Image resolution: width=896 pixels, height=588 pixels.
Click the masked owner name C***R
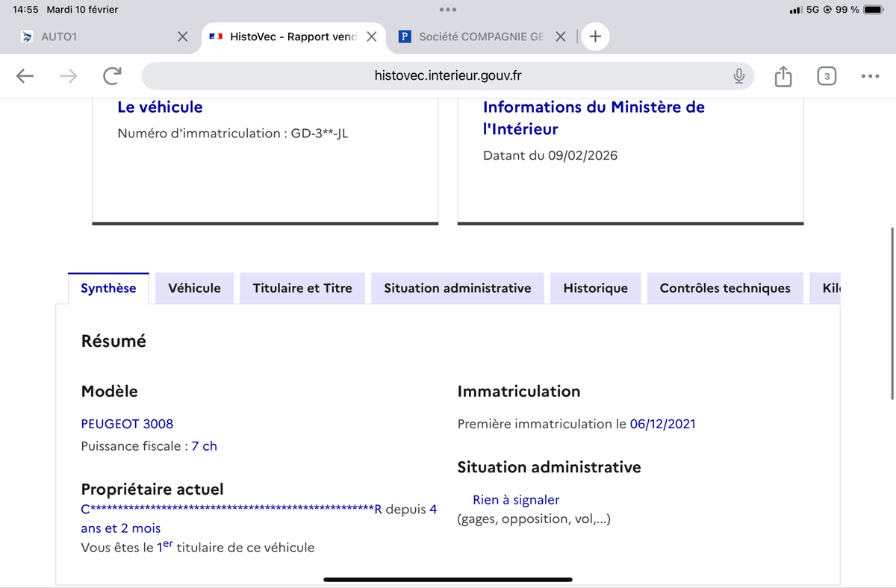231,510
